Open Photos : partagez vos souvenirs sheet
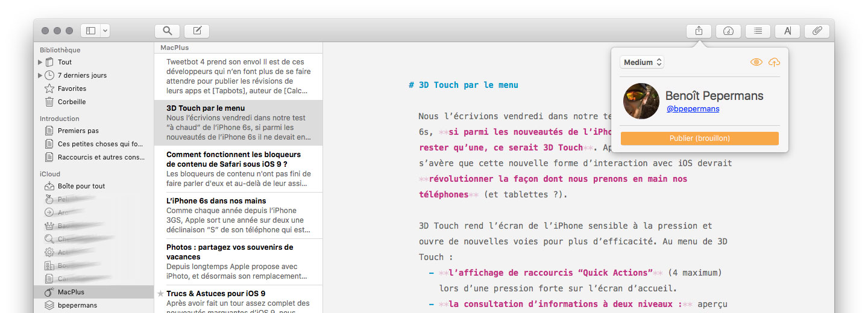The width and height of the screenshot is (868, 313). click(x=239, y=262)
